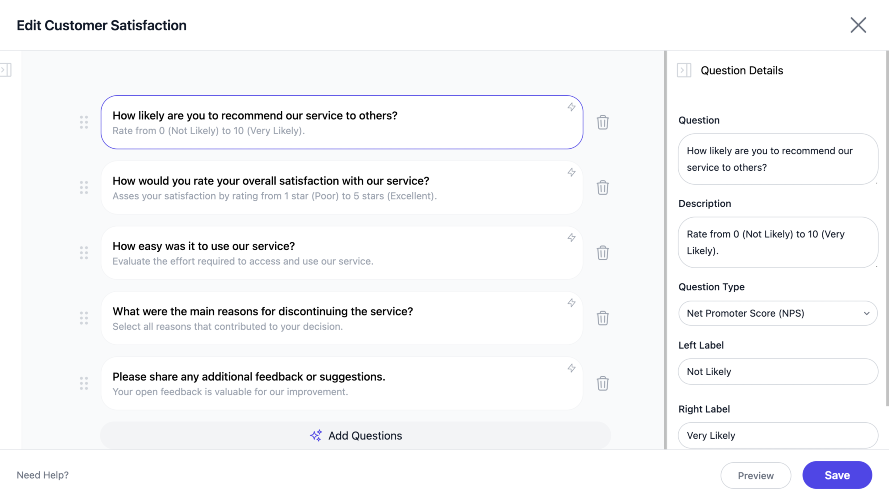Click the 'Edit Customer Satisfaction' title

(101, 26)
